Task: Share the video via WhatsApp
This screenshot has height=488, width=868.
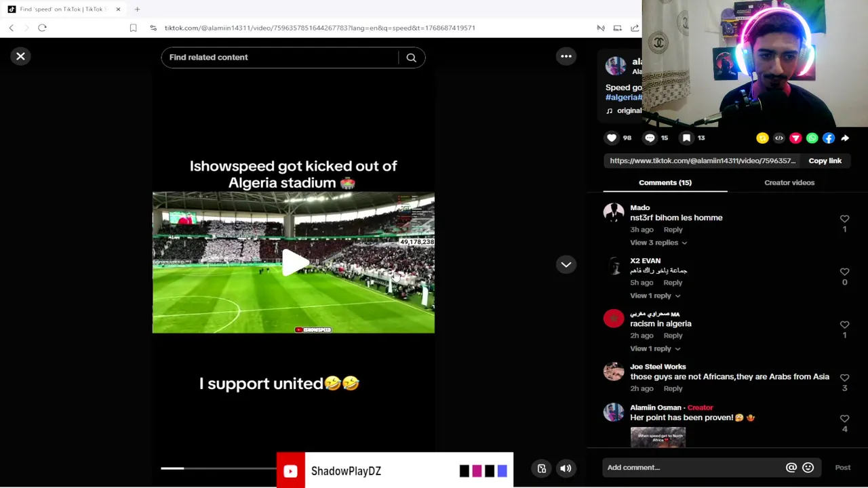Action: (812, 138)
